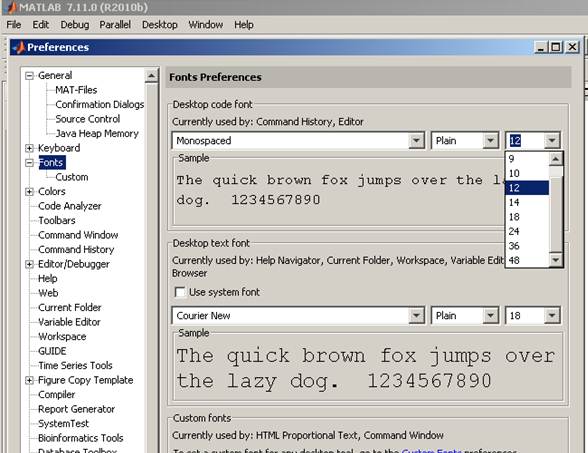Select Workspace preferences

[x=62, y=337]
